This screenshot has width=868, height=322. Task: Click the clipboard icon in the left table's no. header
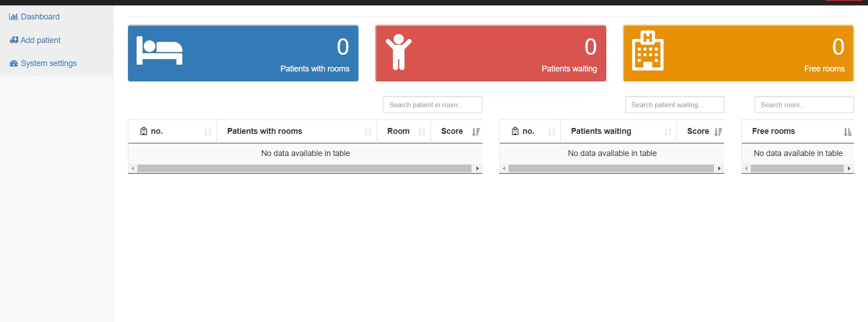[144, 131]
